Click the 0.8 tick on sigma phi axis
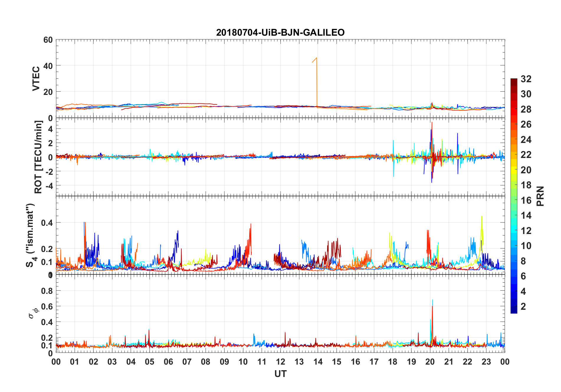Screen dimensions: 561x392 [x=47, y=291]
